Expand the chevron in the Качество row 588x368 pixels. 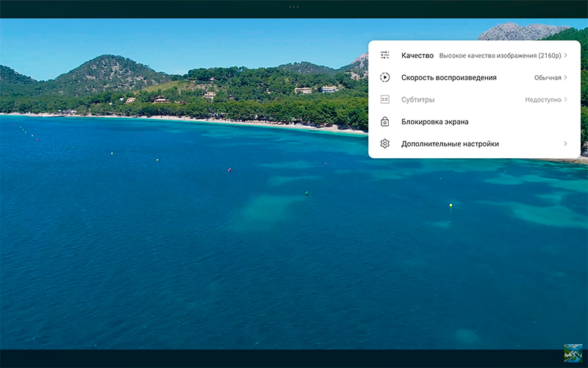pyautogui.click(x=565, y=55)
